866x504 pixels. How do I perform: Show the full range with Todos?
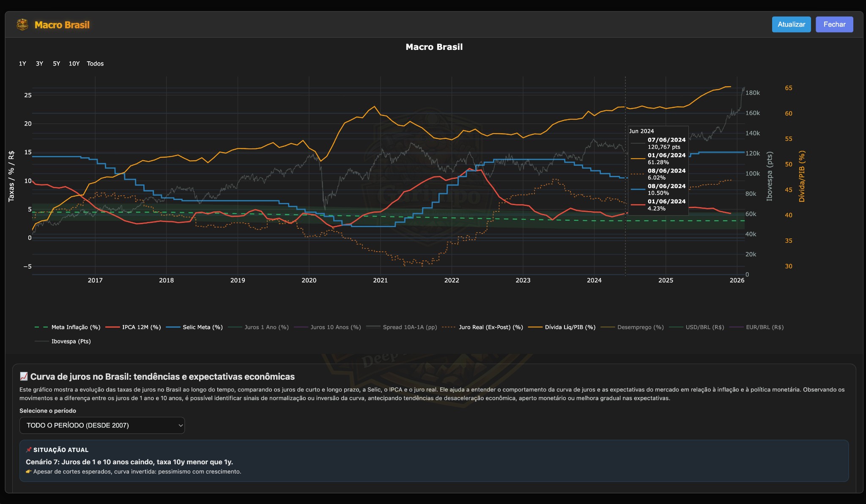click(x=95, y=63)
